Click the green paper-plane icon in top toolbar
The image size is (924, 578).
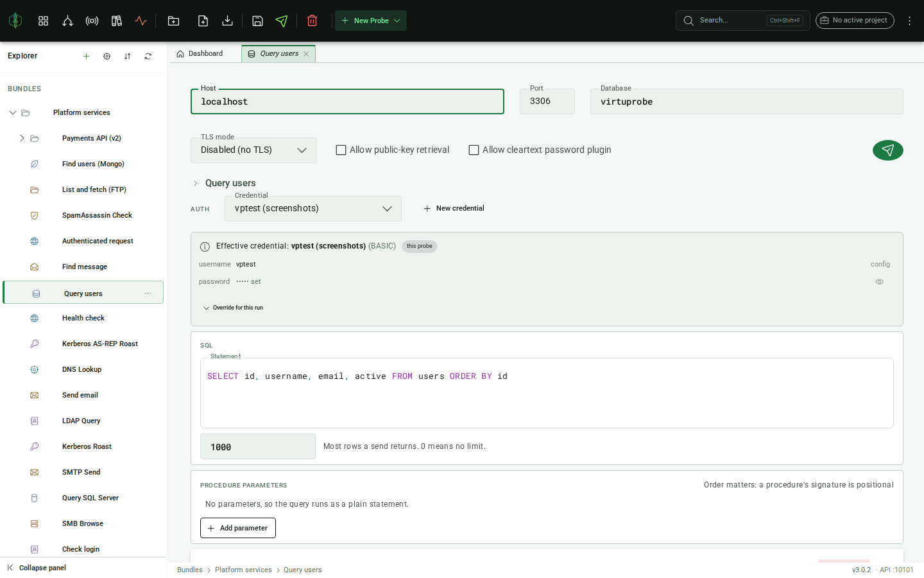pos(282,21)
